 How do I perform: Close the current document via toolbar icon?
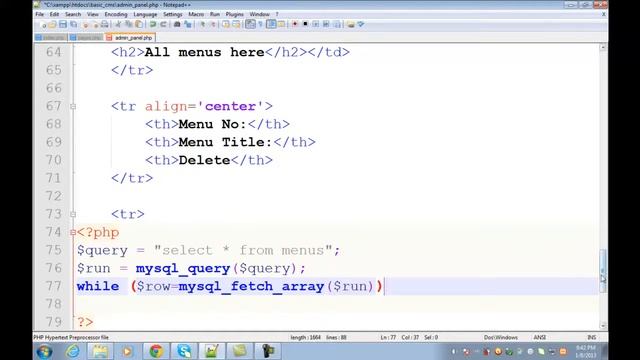click(85, 24)
